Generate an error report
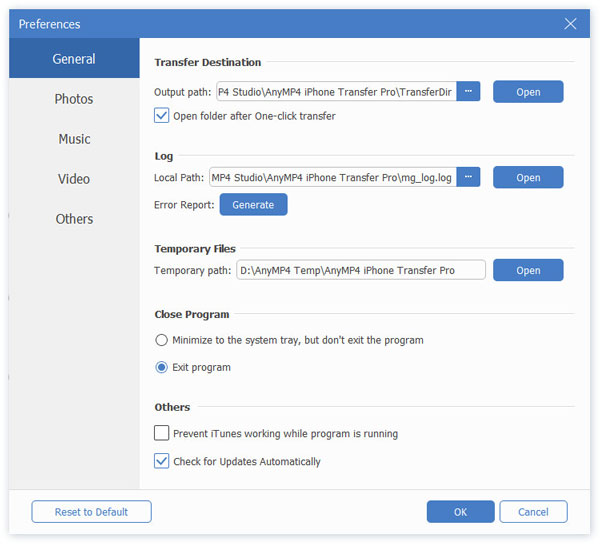 click(x=253, y=204)
